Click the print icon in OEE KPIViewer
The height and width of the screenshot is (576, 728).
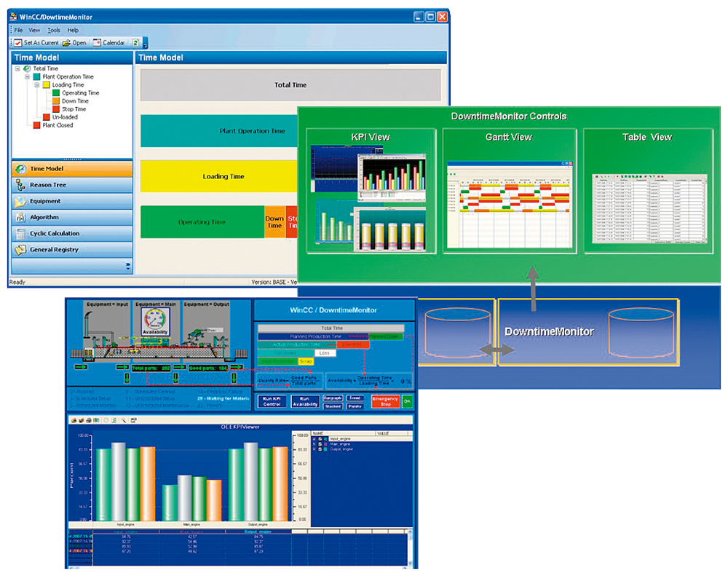(89, 420)
